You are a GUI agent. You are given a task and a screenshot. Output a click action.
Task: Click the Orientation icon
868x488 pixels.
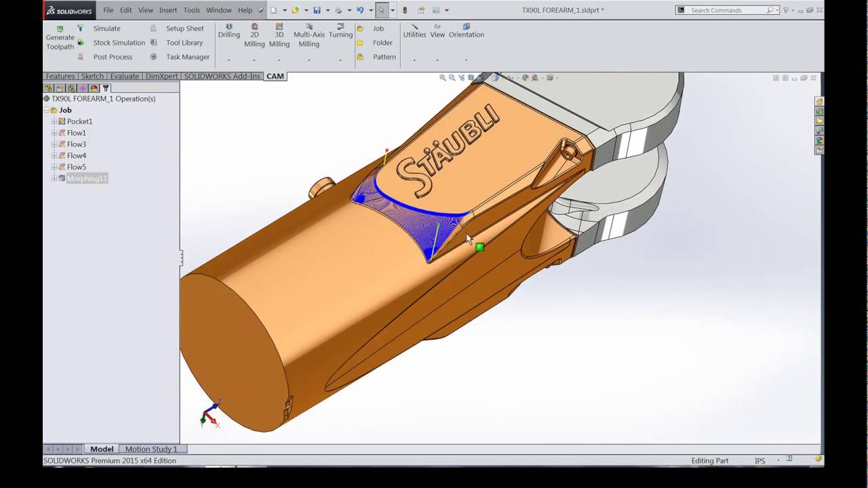[x=466, y=26]
